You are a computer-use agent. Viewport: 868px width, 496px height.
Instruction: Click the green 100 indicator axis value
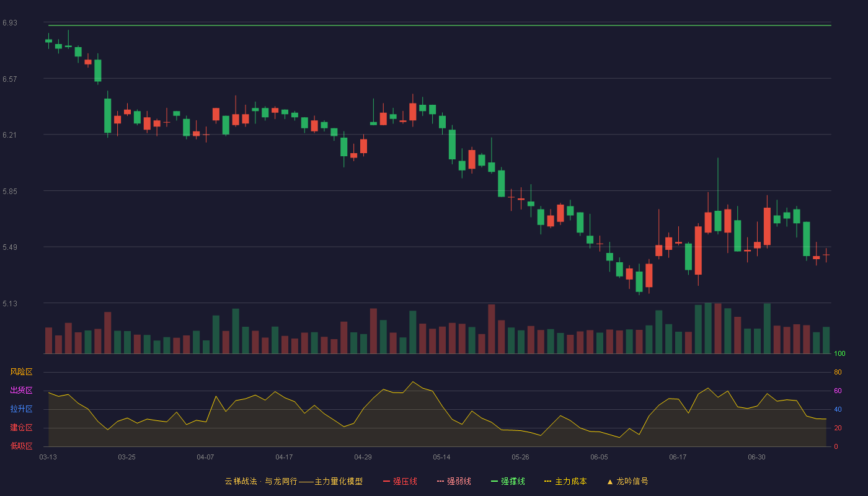(839, 354)
